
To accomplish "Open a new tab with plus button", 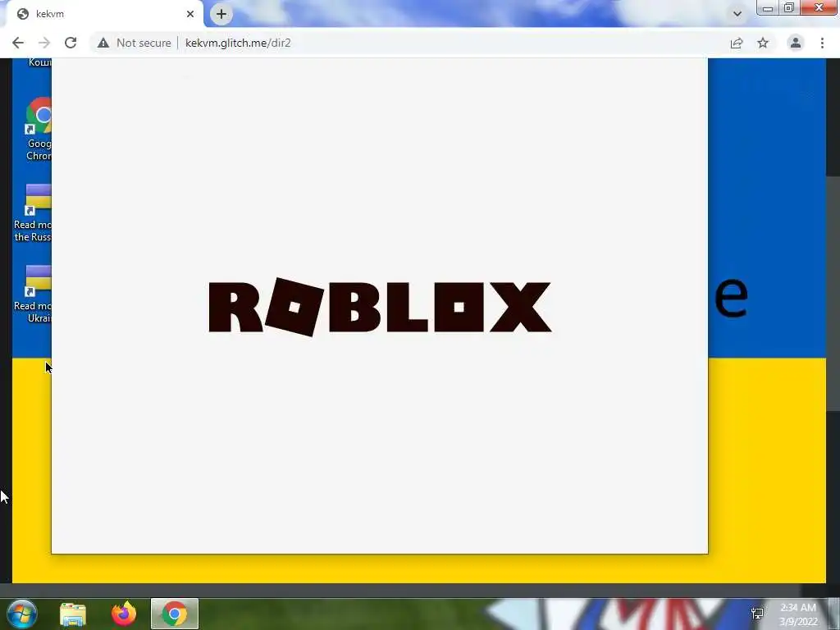I will pyautogui.click(x=221, y=14).
